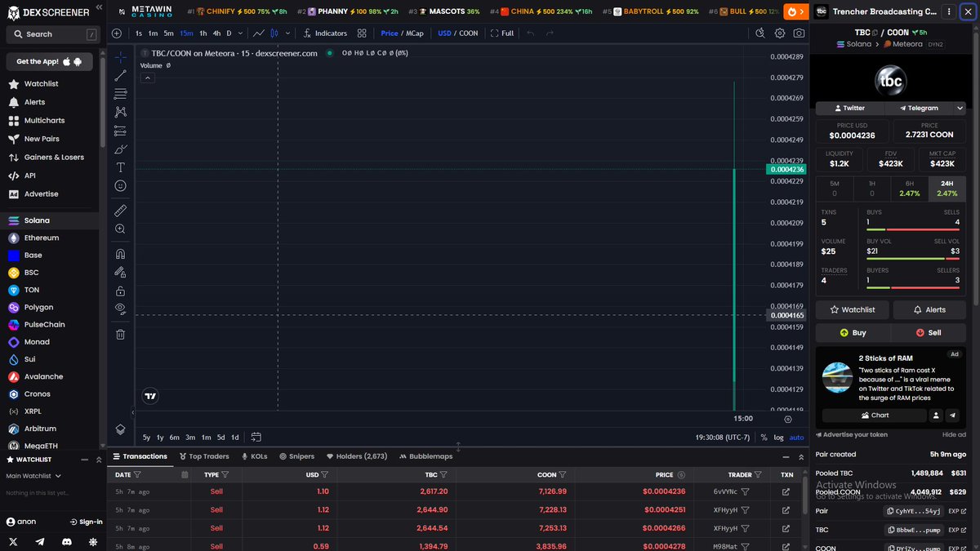Viewport: 980px width, 551px height.
Task: Take chart snapshot with camera icon
Action: 799,33
